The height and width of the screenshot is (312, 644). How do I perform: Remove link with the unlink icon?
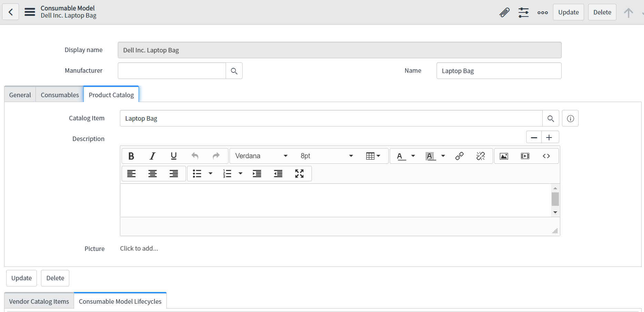pyautogui.click(x=481, y=156)
